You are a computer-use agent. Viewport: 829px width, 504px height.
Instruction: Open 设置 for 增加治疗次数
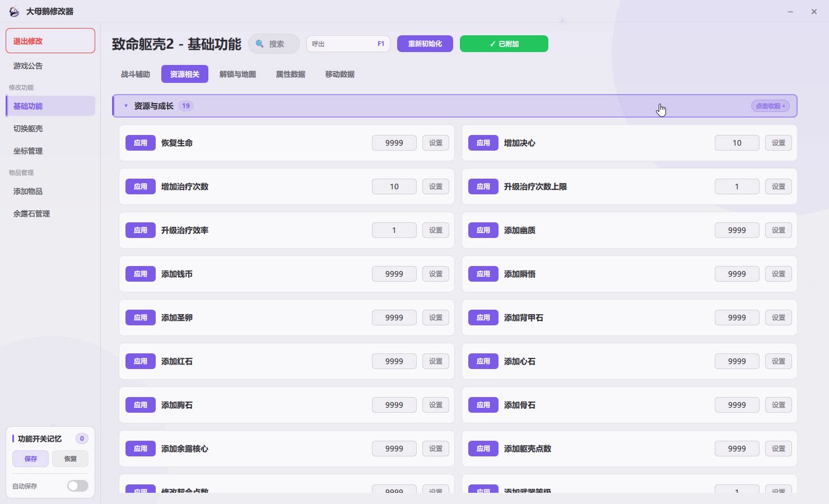tap(436, 186)
